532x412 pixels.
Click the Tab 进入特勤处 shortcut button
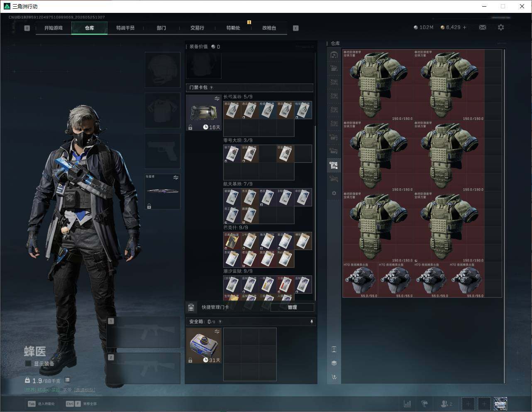click(41, 404)
